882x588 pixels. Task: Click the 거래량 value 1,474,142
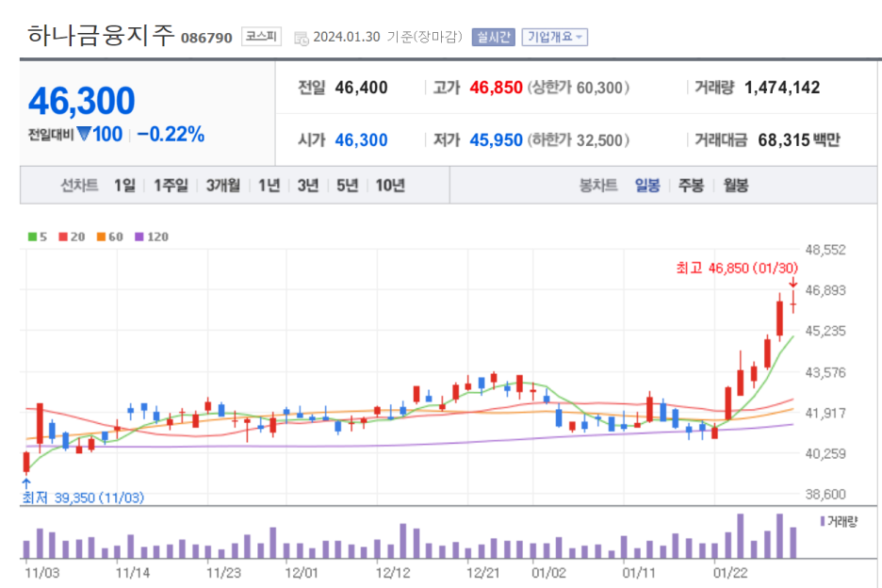pos(782,88)
